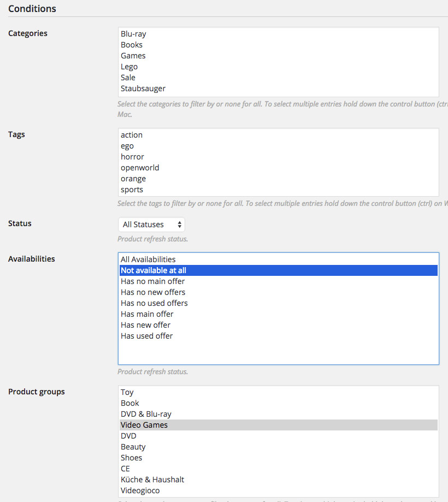Select the Video Games product group
The image size is (448, 502).
(144, 424)
